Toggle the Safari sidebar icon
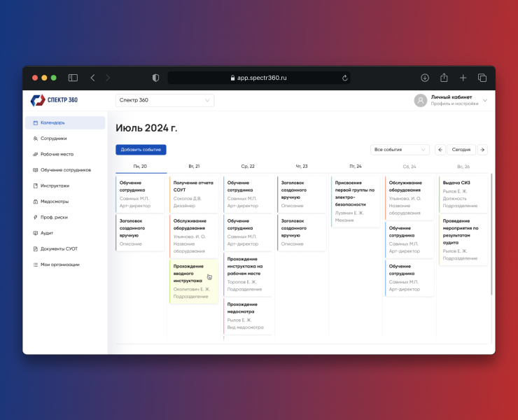 [x=73, y=78]
